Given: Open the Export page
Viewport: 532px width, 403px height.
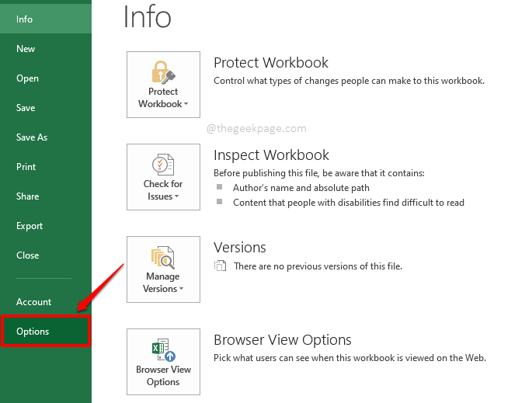Looking at the screenshot, I should [x=30, y=226].
